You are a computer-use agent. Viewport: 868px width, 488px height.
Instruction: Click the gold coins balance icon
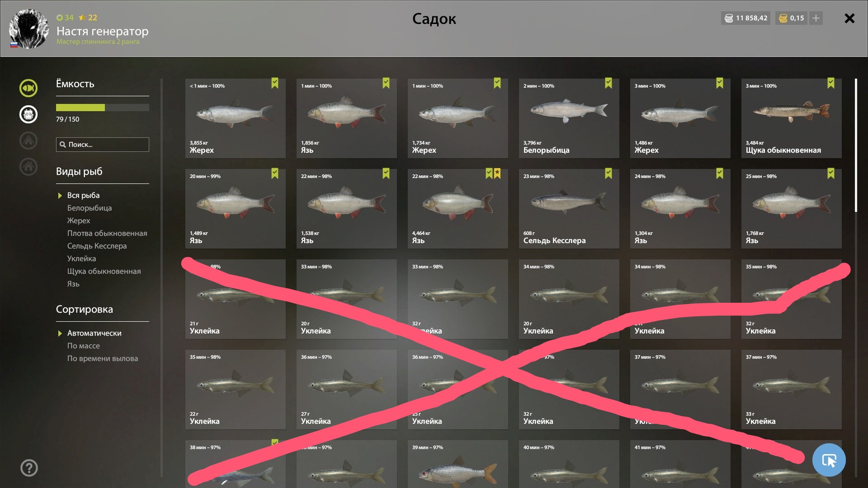click(783, 18)
